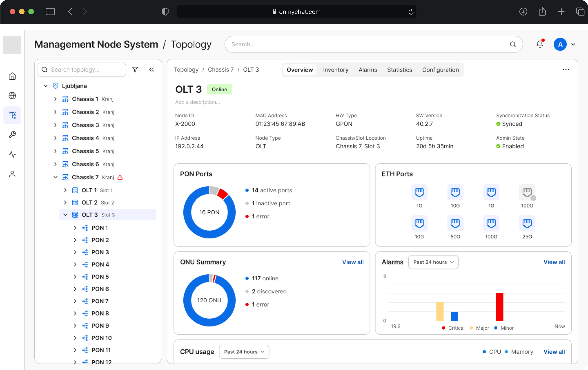Select the disabled 100G Ethernet port icon
Viewport: 588px width, 370px height.
[x=527, y=192]
